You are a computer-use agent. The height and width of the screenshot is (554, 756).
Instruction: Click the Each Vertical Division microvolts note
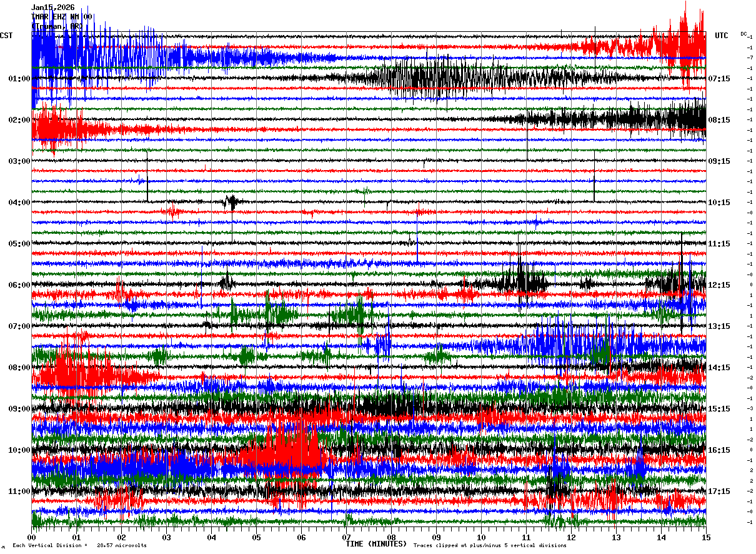tap(79, 545)
